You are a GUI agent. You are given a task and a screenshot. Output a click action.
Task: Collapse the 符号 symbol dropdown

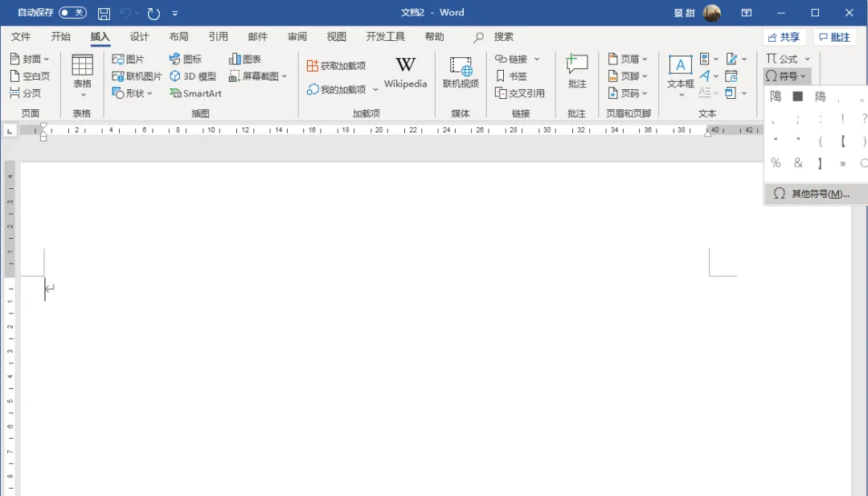[785, 76]
